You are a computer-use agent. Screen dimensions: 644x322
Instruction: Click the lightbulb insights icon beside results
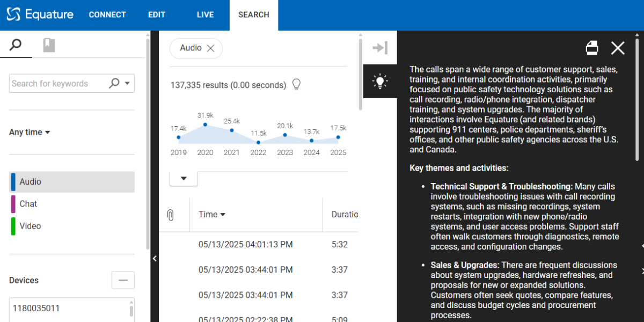pyautogui.click(x=296, y=85)
